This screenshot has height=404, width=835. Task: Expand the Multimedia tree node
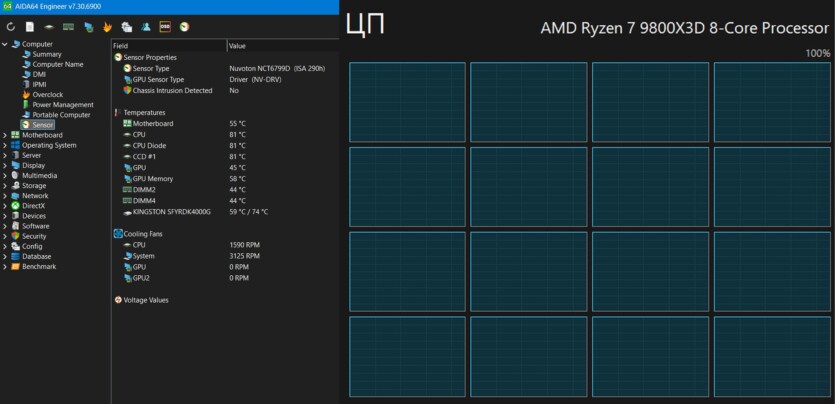coord(5,176)
